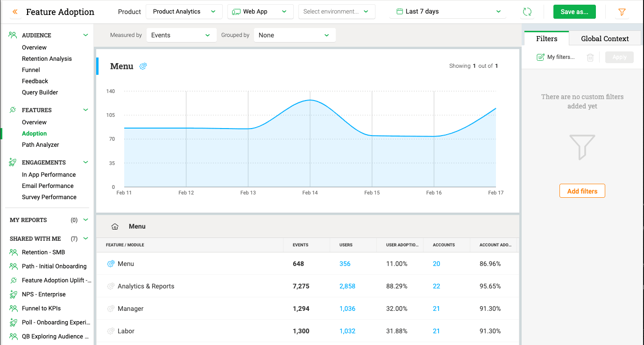Click icon next to Retention - SMB report
Image resolution: width=644 pixels, height=345 pixels.
(x=13, y=252)
